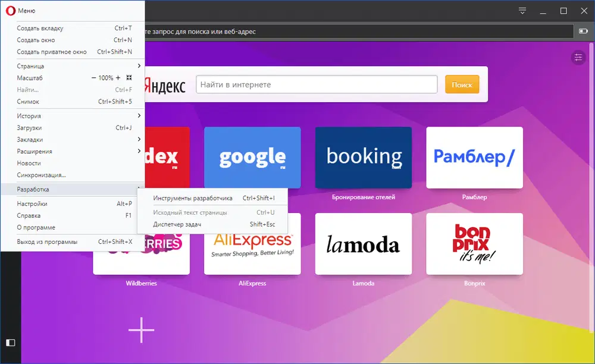Click О программе menu entry
The image size is (595, 364).
[73, 227]
